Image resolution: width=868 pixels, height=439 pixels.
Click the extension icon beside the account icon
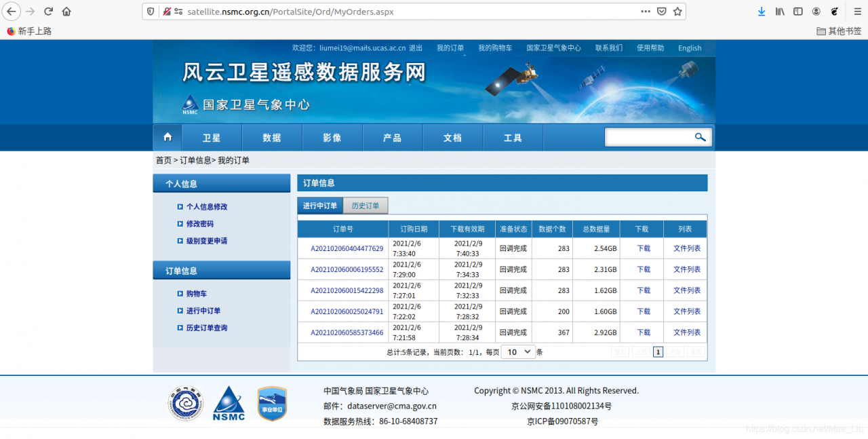834,12
